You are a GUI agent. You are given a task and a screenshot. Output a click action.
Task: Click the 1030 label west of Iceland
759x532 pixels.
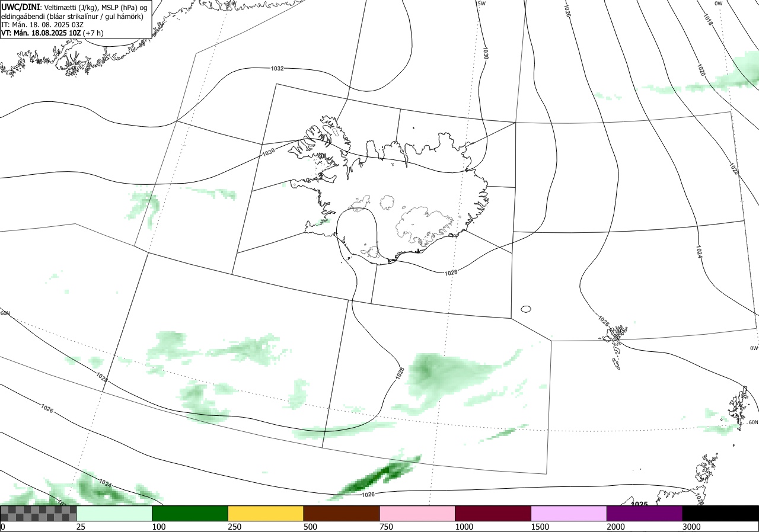pos(269,153)
